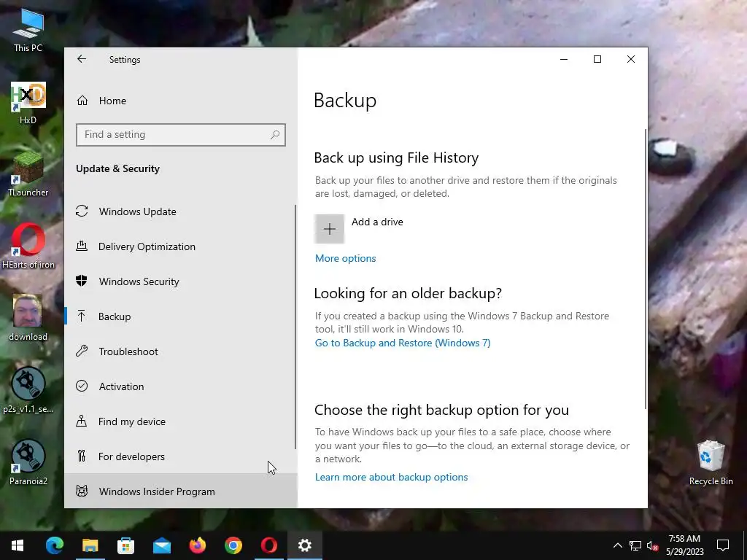Launch Microsoft Edge from taskbar

[54, 545]
